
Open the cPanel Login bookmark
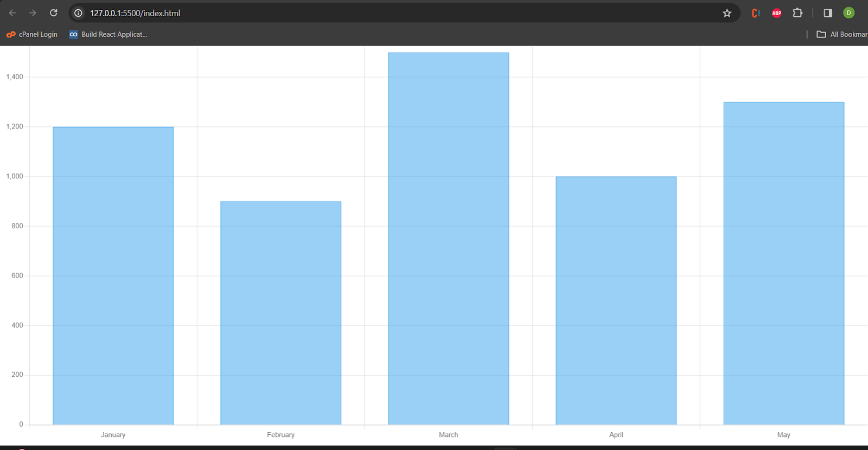[32, 34]
